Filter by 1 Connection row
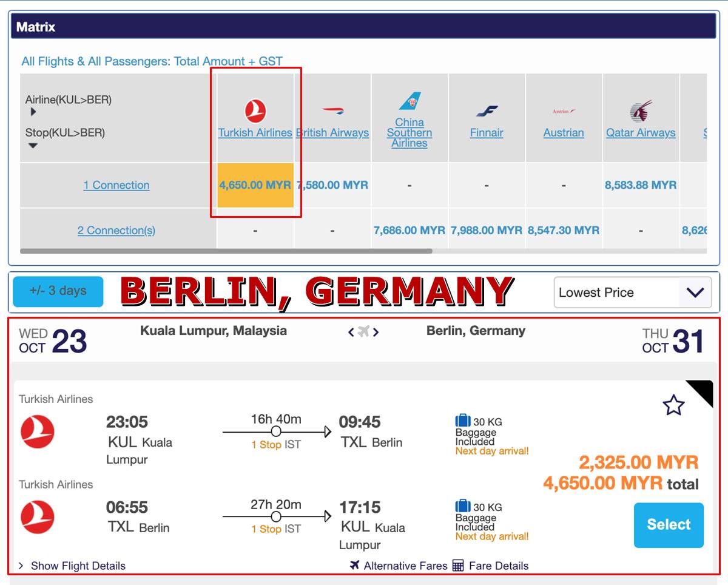The width and height of the screenshot is (728, 585). [116, 186]
